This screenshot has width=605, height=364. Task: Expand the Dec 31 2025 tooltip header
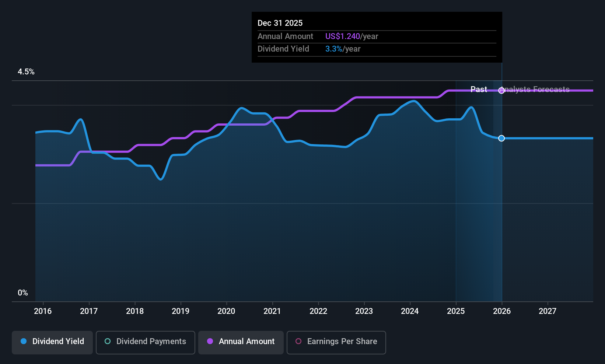280,23
